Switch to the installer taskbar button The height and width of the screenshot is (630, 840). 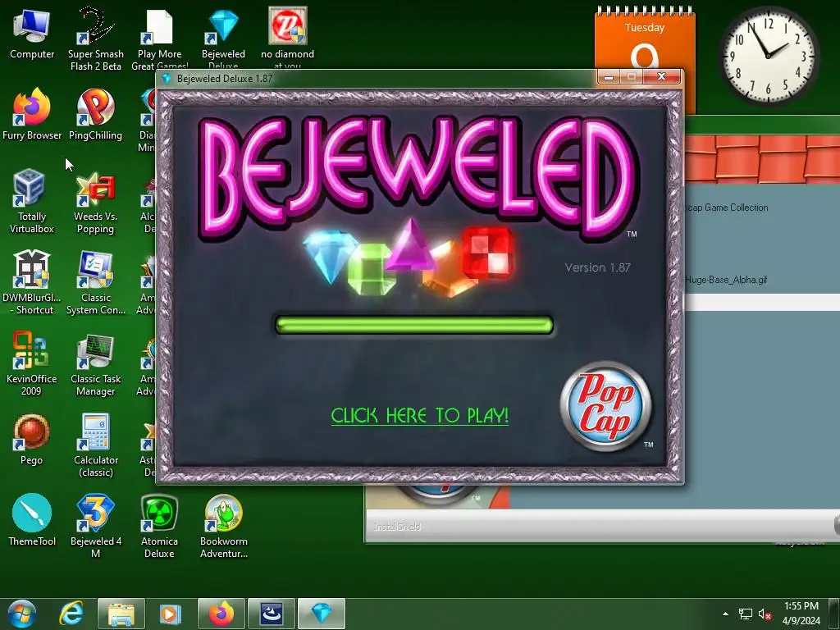tap(271, 614)
